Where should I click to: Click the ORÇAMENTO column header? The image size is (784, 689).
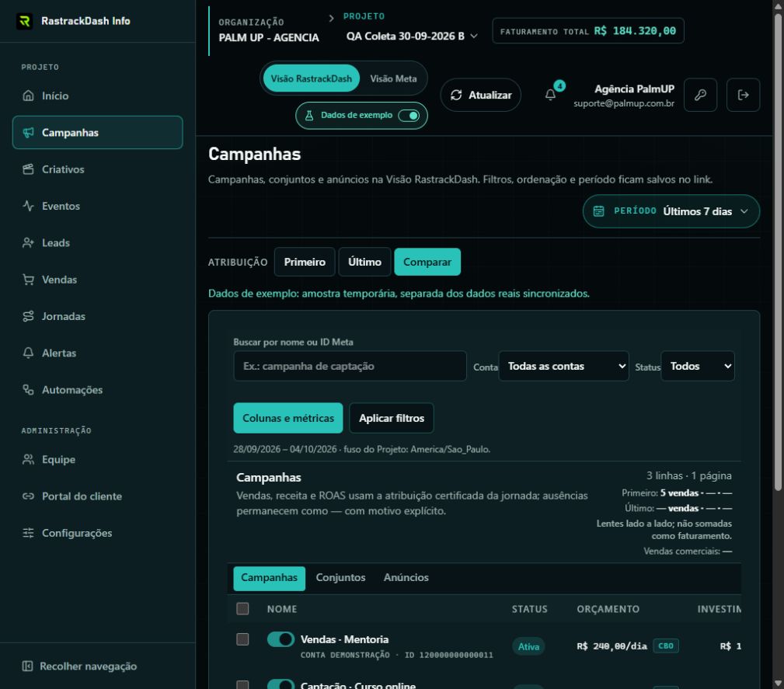click(608, 609)
